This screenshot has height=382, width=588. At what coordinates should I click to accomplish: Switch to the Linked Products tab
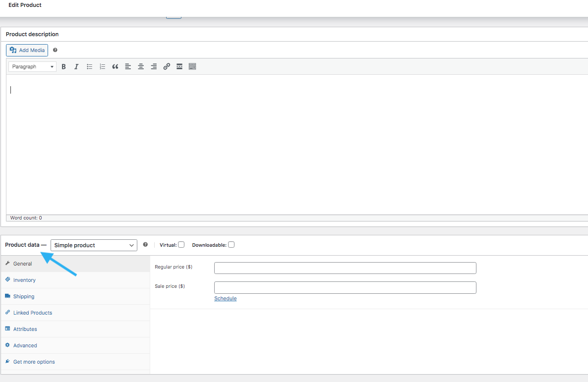click(75, 313)
